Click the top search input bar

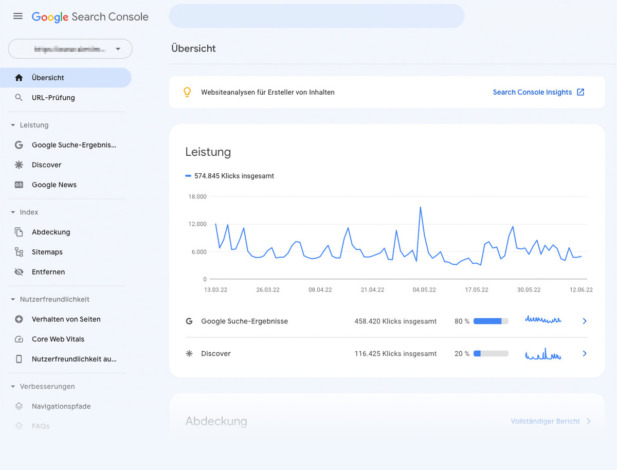pos(317,16)
